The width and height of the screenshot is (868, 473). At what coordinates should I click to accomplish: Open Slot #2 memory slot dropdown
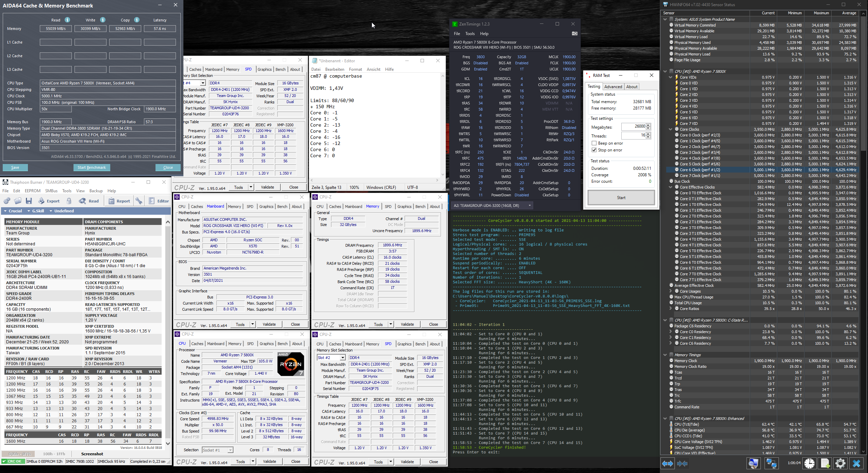(343, 358)
